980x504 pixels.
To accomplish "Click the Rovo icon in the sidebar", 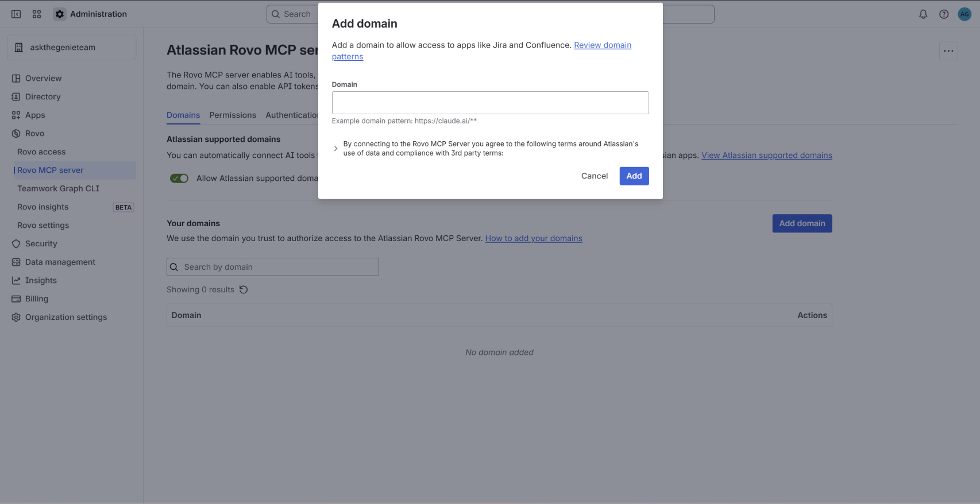I will coord(16,134).
